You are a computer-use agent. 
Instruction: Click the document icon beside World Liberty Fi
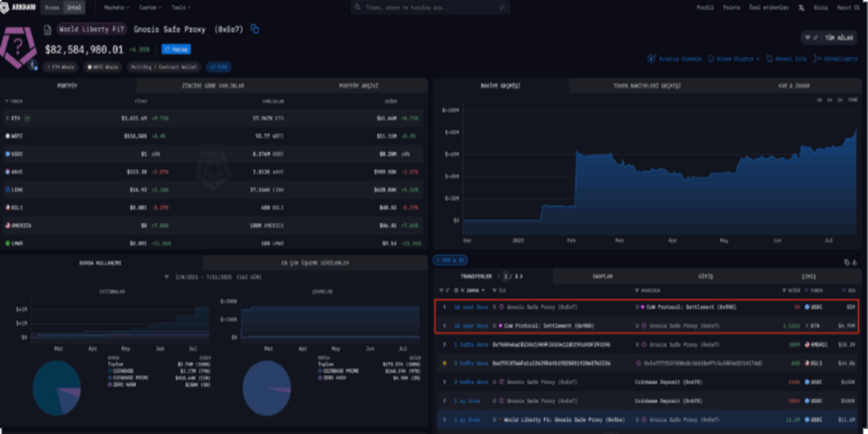(48, 30)
